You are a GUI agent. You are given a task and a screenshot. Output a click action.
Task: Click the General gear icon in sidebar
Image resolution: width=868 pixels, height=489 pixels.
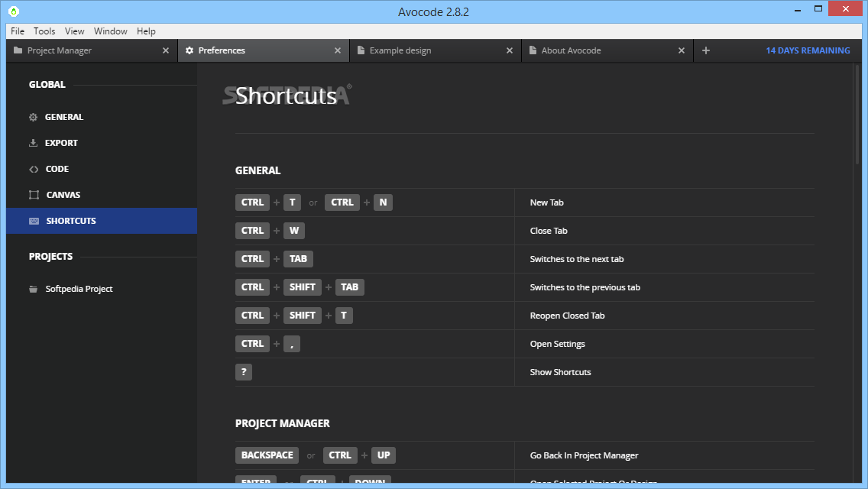(x=33, y=117)
